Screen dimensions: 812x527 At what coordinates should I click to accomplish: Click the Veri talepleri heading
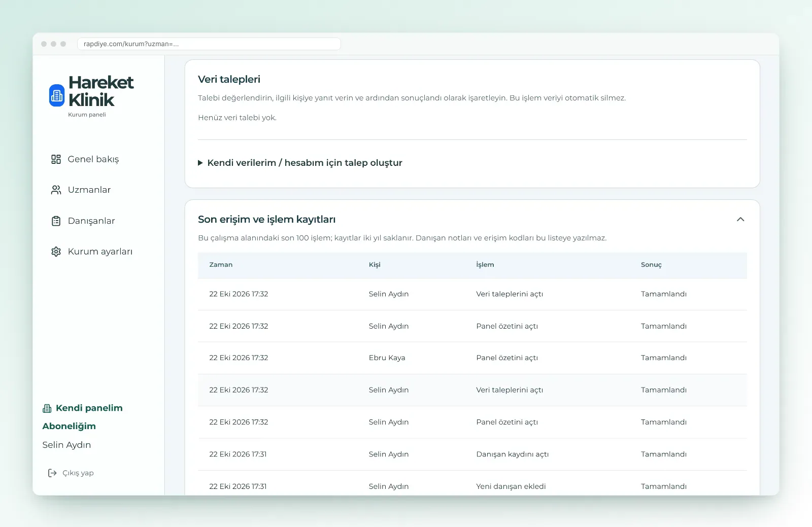coord(229,79)
